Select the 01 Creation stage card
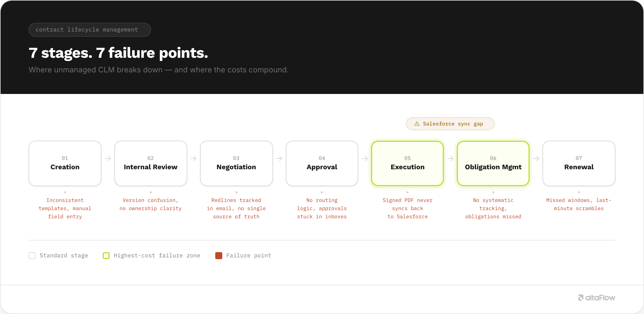The image size is (644, 314). click(65, 163)
